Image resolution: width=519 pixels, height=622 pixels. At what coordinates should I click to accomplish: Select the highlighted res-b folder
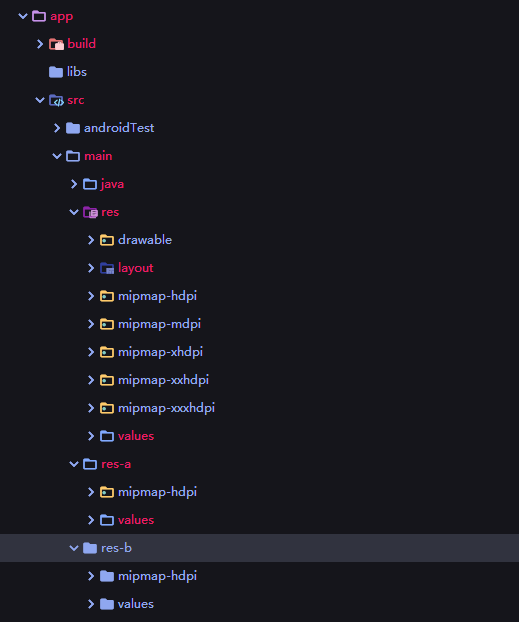[260, 548]
